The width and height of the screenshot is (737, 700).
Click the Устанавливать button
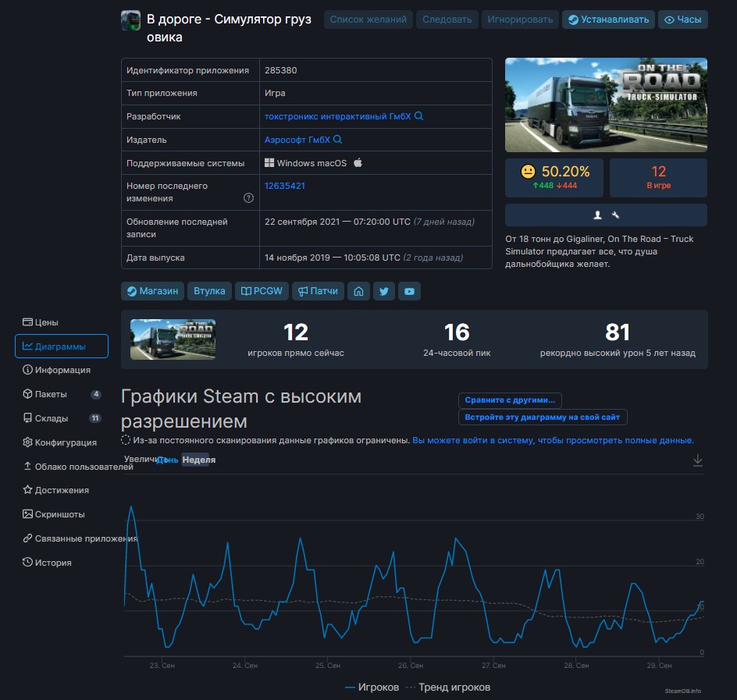click(608, 20)
